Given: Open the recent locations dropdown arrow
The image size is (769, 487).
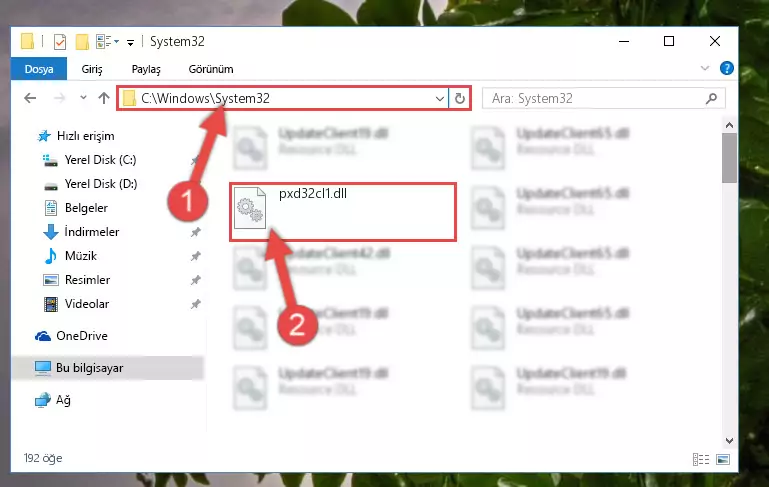Looking at the screenshot, I should [83, 98].
